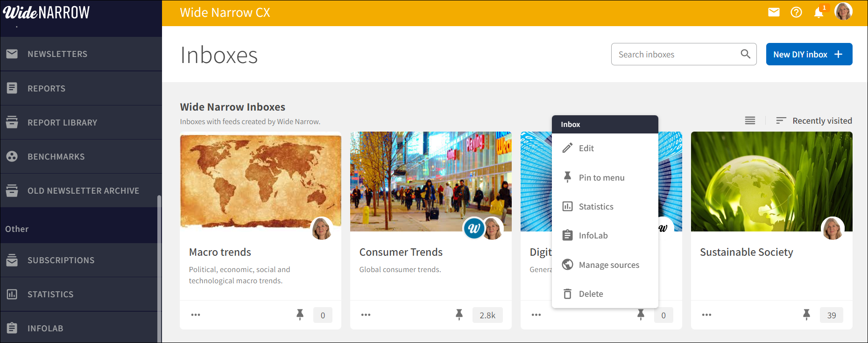Screen dimensions: 868x343
Task: Click the WideNarrow logo
Action: [46, 12]
